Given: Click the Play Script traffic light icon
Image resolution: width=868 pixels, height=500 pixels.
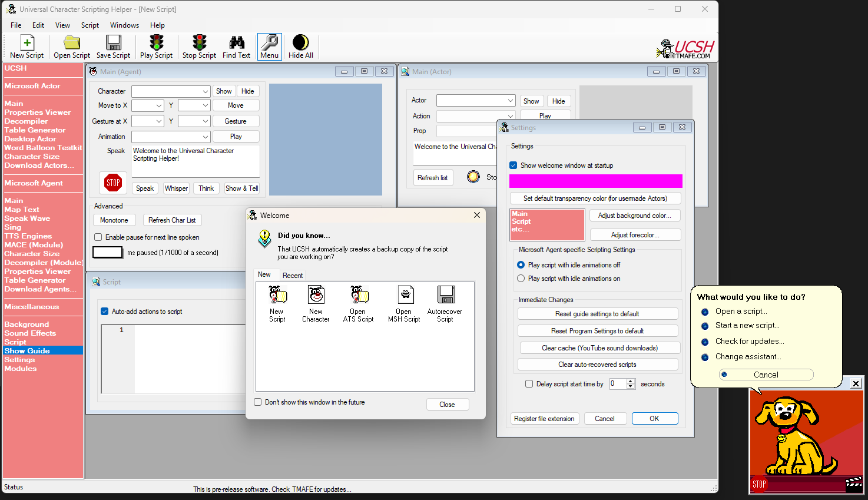Looking at the screenshot, I should point(157,42).
